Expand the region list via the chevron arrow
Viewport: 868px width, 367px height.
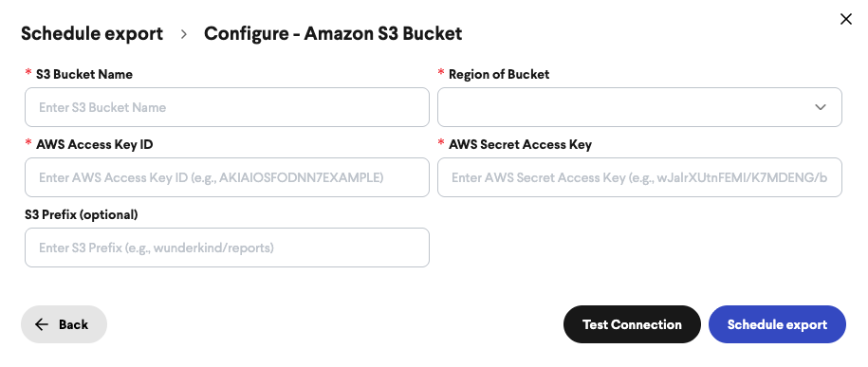pyautogui.click(x=820, y=107)
